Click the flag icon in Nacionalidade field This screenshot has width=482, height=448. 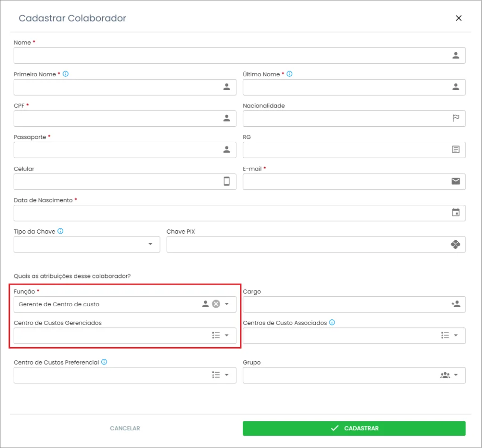(456, 118)
